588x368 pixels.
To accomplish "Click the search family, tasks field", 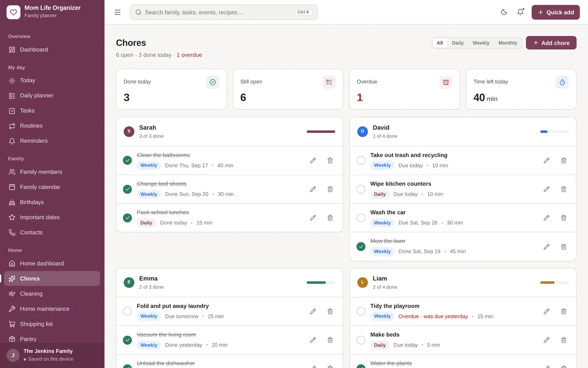I will [x=223, y=12].
